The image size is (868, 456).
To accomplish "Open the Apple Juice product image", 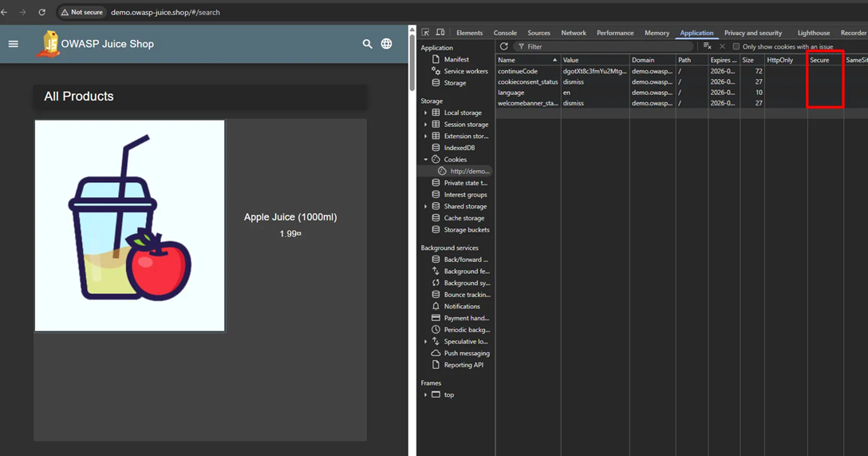I will coord(129,225).
